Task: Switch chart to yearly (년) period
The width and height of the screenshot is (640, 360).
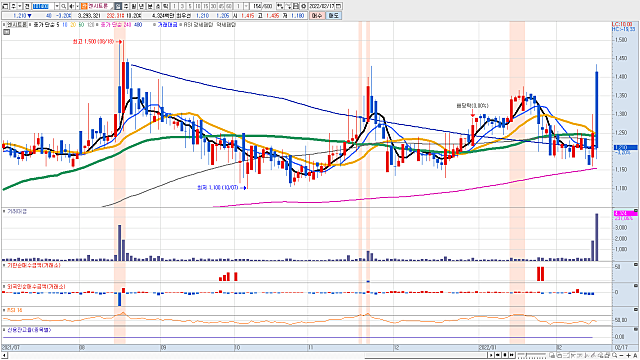Action: [141, 6]
